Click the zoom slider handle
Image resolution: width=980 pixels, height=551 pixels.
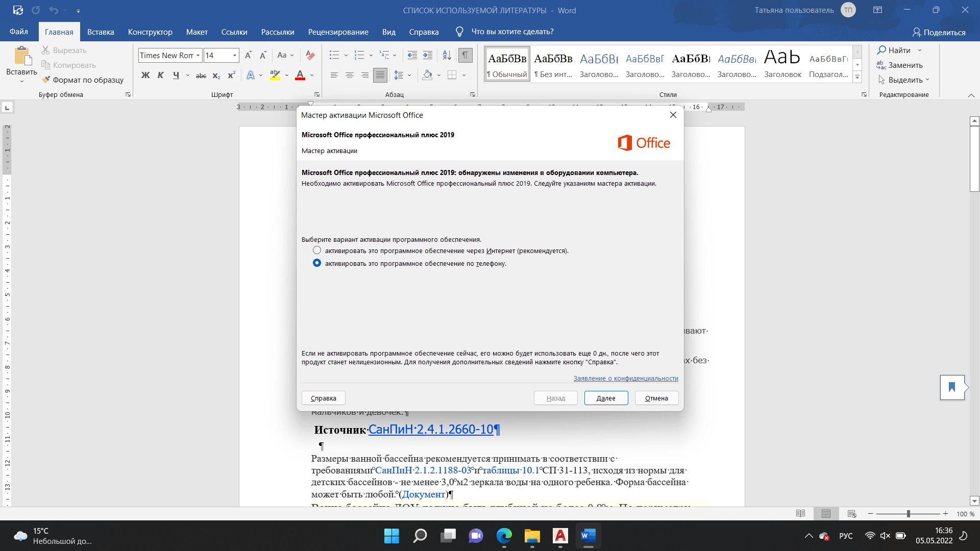[908, 514]
